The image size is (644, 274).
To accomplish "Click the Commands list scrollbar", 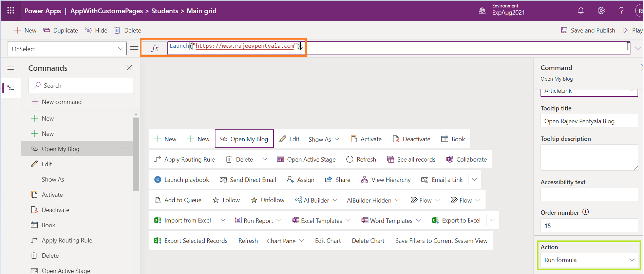I will (x=136, y=154).
